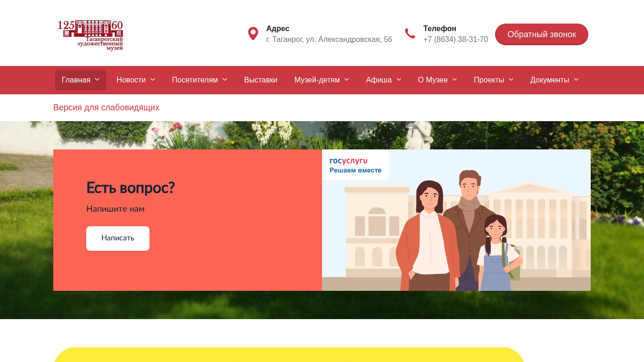644x362 pixels.
Task: Open Версия для слабовидящих link
Action: [106, 107]
